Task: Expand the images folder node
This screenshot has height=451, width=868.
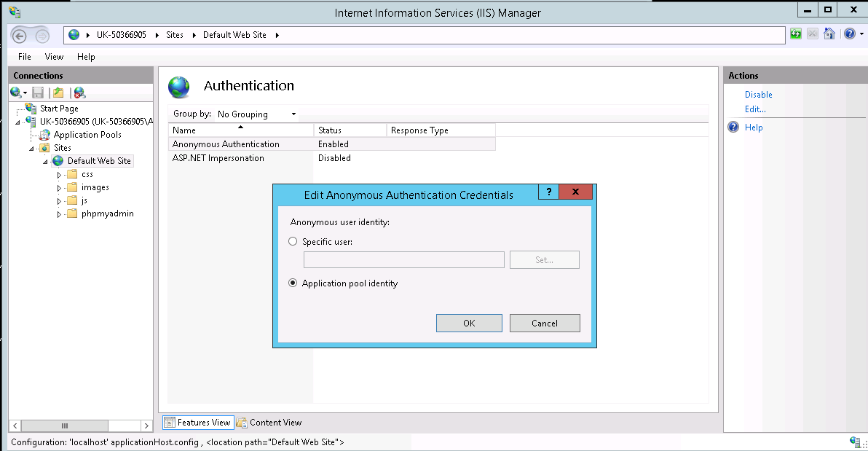Action: tap(59, 188)
